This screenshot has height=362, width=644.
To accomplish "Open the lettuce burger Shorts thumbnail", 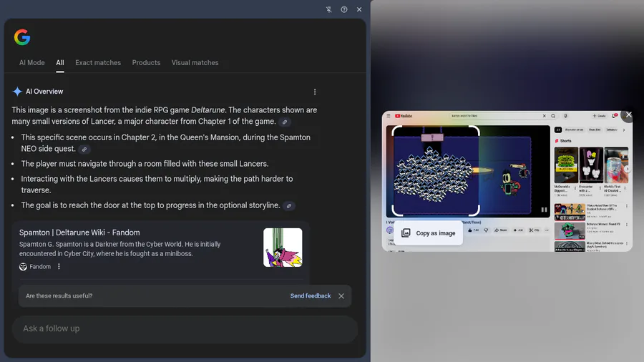I will [566, 165].
